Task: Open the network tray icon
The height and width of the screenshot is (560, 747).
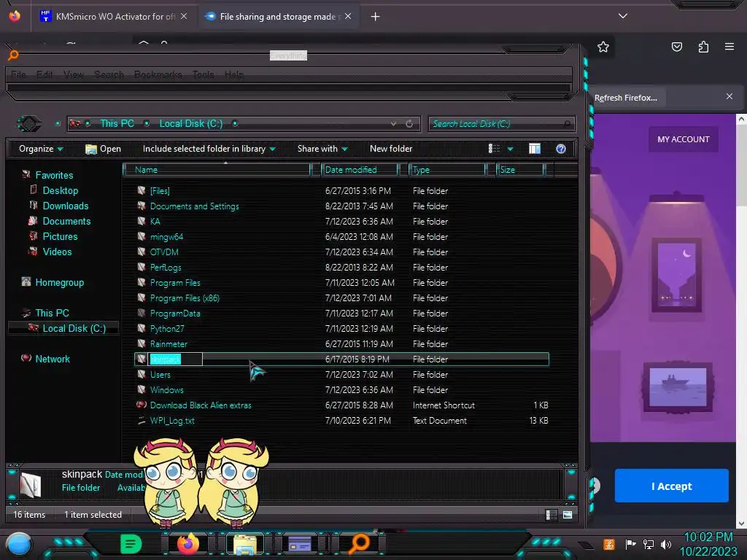Action: (x=648, y=544)
